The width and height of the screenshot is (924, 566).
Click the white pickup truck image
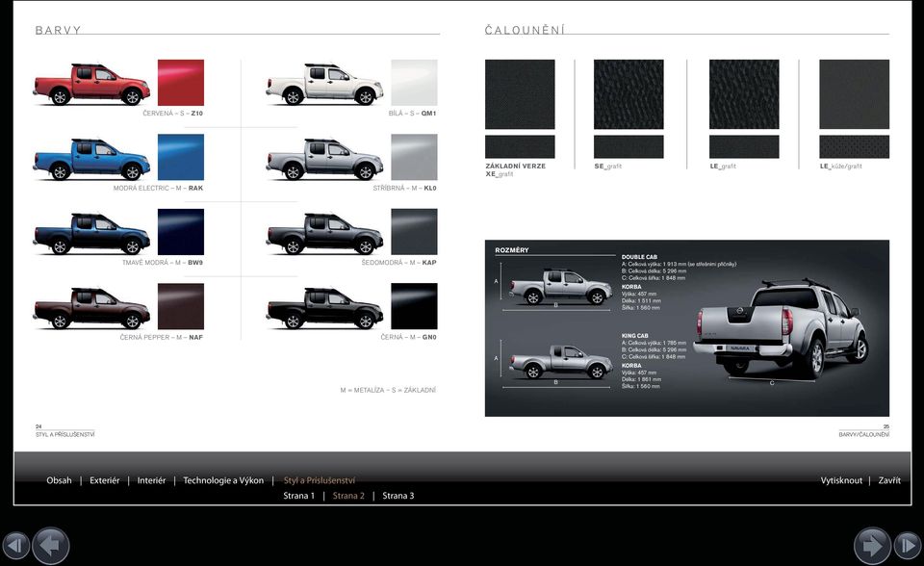pyautogui.click(x=324, y=85)
